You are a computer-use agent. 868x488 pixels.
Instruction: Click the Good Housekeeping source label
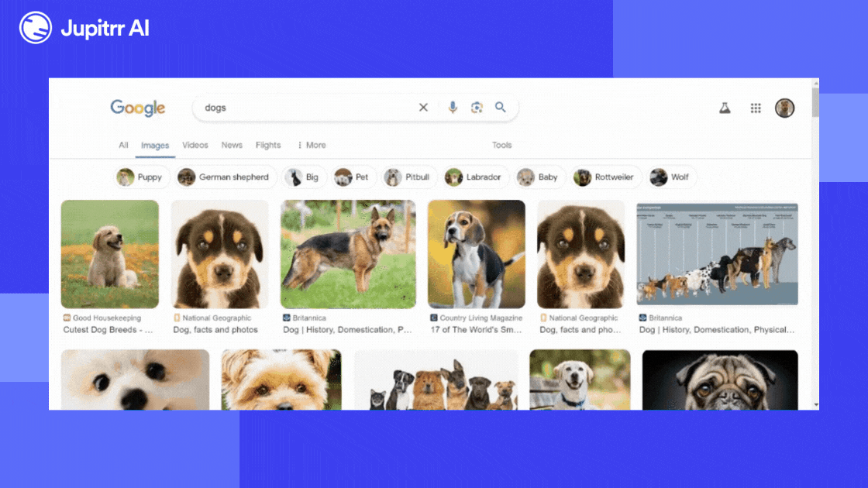coord(102,318)
